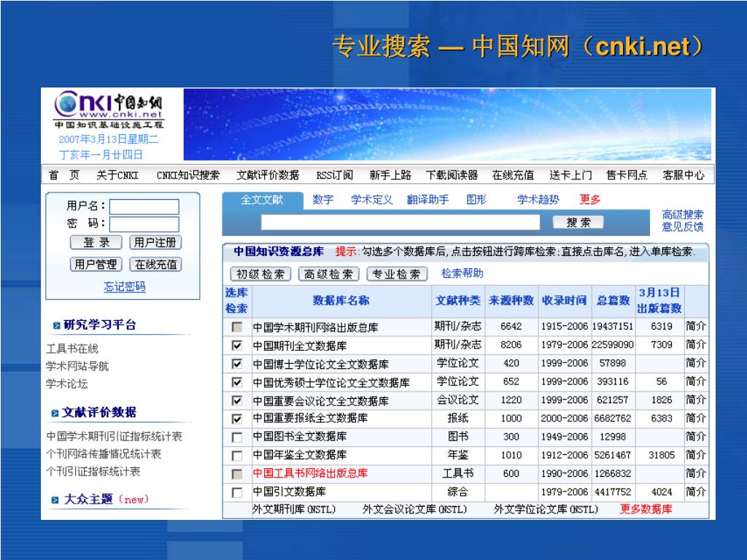Open the 高级搜索 link
Image resolution: width=747 pixels, height=560 pixels.
pyautogui.click(x=683, y=215)
